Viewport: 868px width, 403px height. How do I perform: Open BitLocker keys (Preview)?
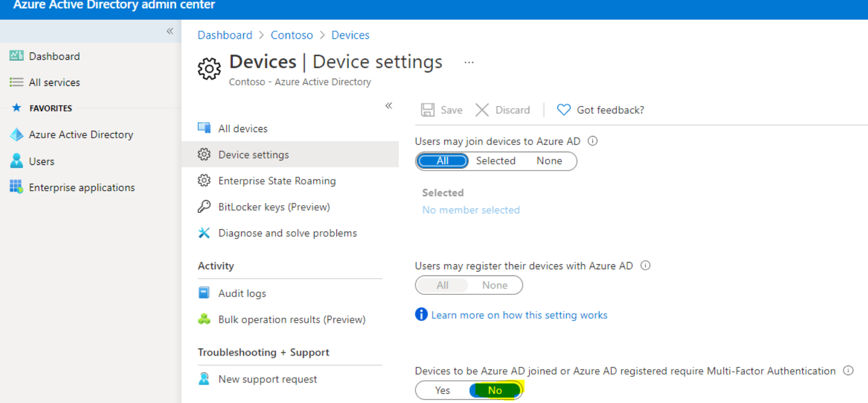(x=274, y=207)
